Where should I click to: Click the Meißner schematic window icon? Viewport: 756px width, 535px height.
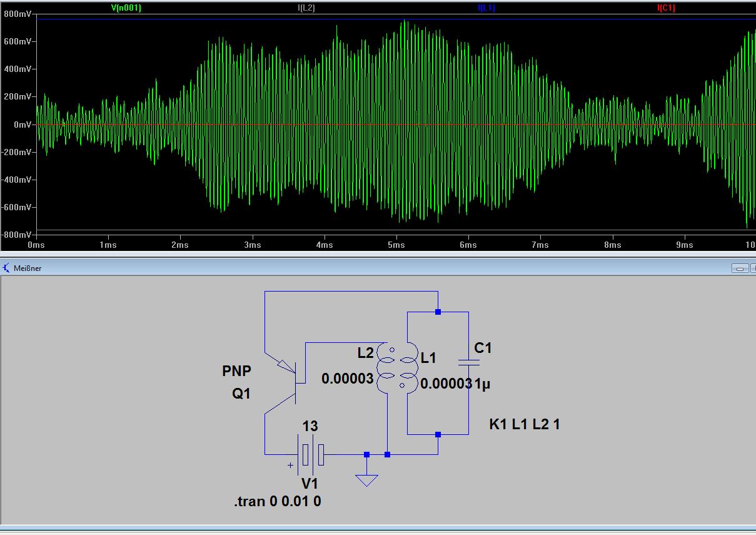point(6,268)
